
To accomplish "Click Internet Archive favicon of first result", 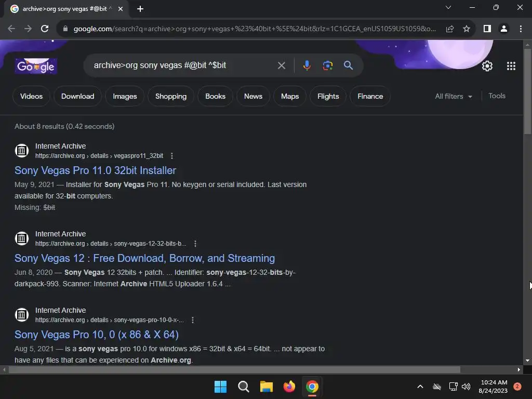I will pyautogui.click(x=22, y=150).
